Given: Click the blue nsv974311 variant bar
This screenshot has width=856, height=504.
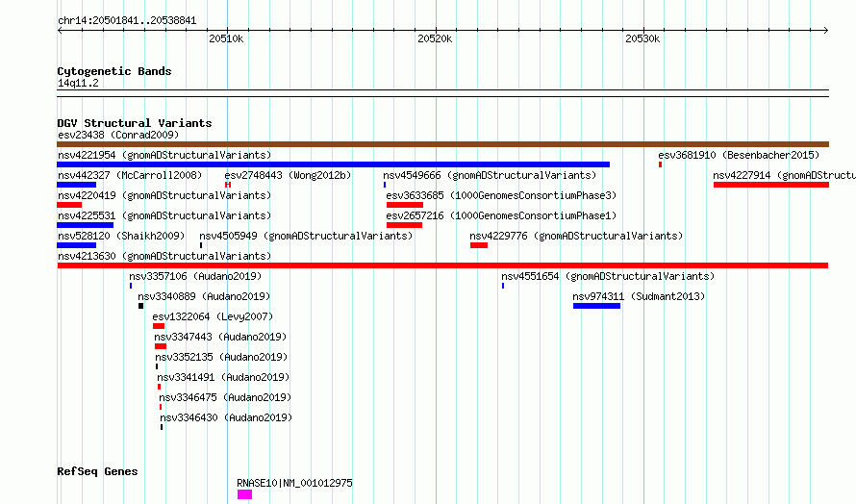Looking at the screenshot, I should click(x=596, y=306).
